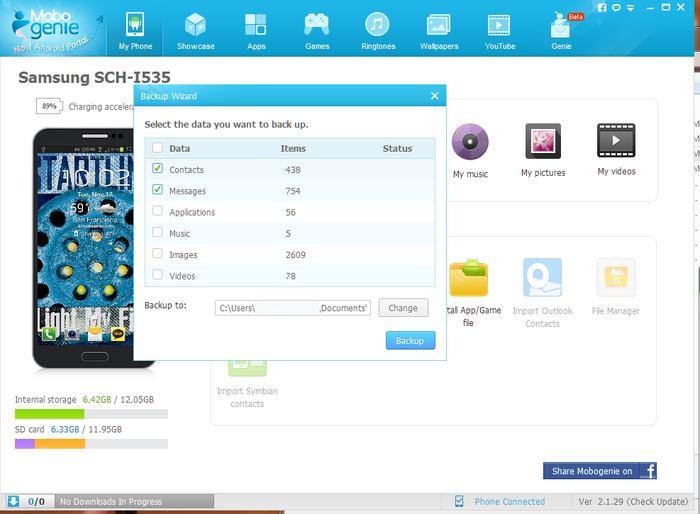Open the feedback speech bubble icon

click(616, 8)
